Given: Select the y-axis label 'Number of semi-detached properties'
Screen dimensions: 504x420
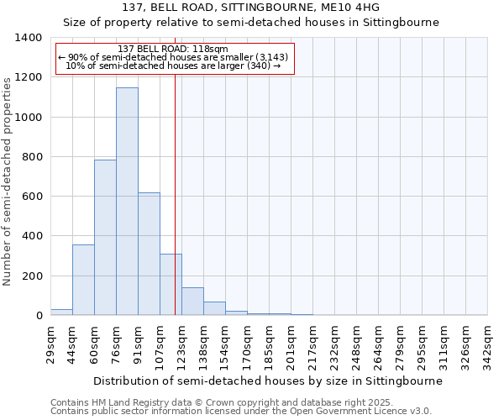Looking at the screenshot, I should tap(8, 181).
